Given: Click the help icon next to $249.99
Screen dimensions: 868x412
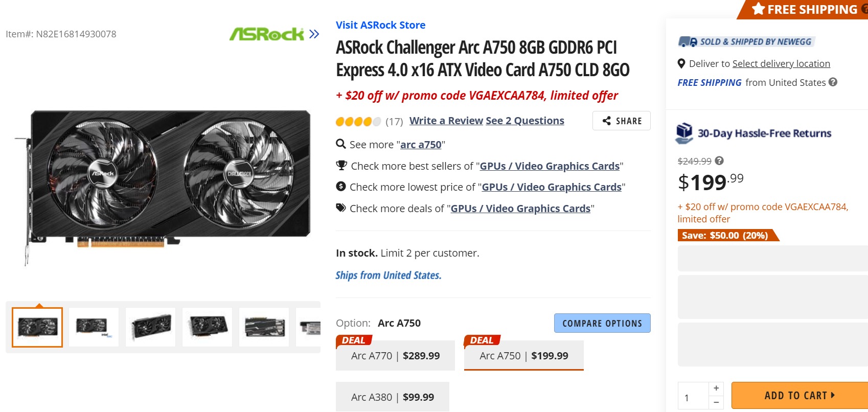Looking at the screenshot, I should pos(719,161).
